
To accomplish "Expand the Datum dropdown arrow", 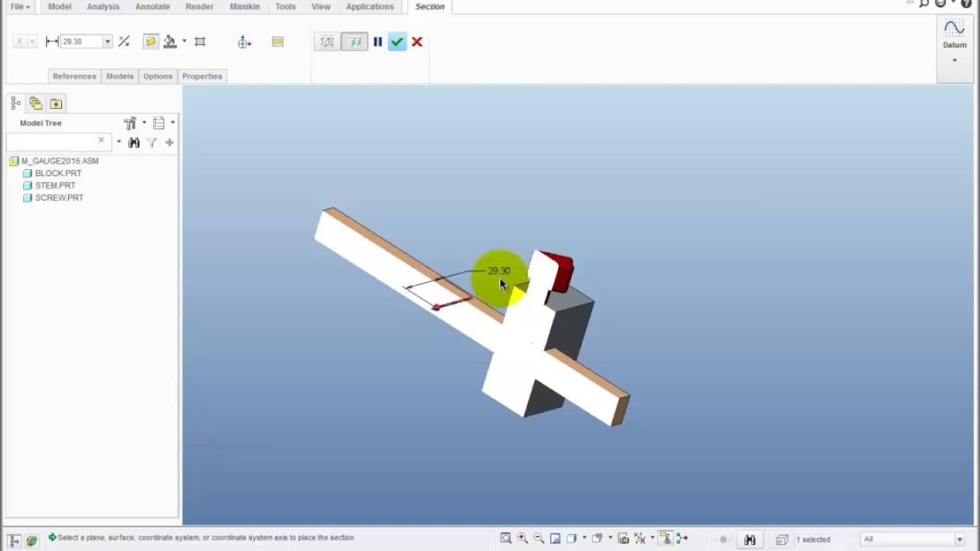I will coord(955,60).
